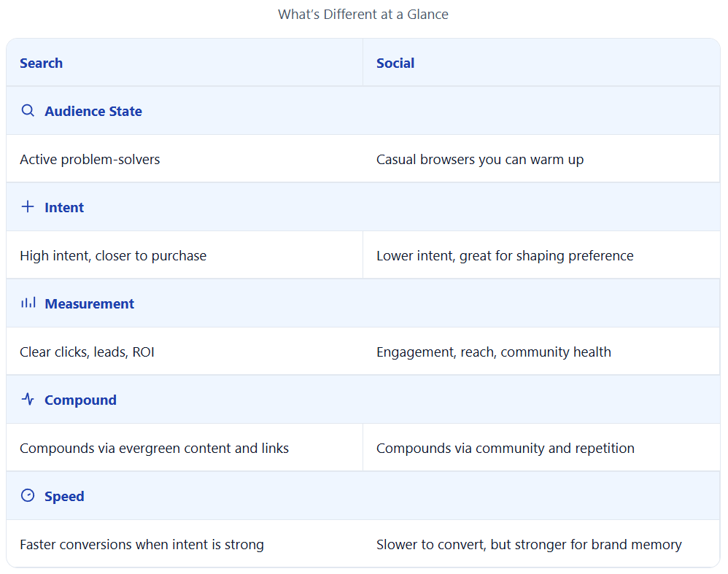Screen dimensions: 728x574
Task: Select "Compounds via evergreen content and links" cell
Action: point(154,449)
